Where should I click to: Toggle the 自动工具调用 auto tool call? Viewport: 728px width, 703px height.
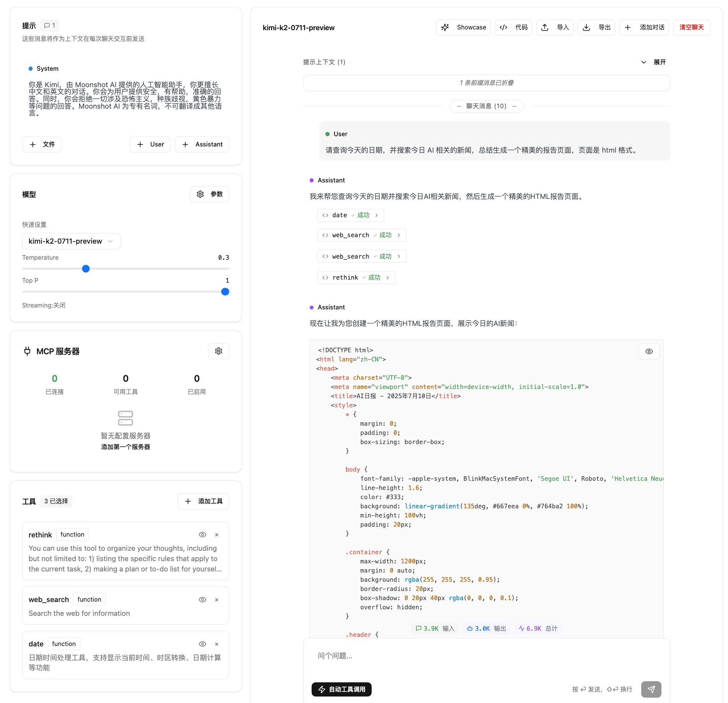point(341,689)
